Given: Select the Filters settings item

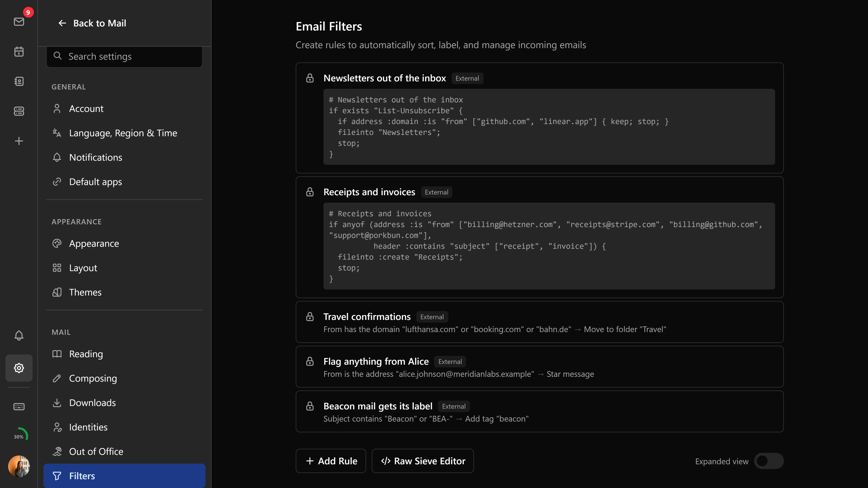Looking at the screenshot, I should click(x=124, y=476).
